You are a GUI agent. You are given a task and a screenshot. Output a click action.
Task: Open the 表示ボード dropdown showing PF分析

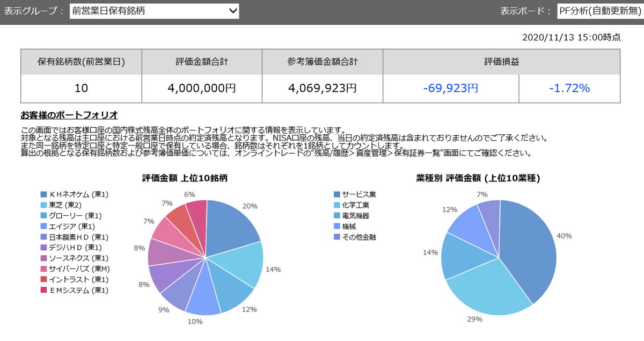(x=600, y=11)
